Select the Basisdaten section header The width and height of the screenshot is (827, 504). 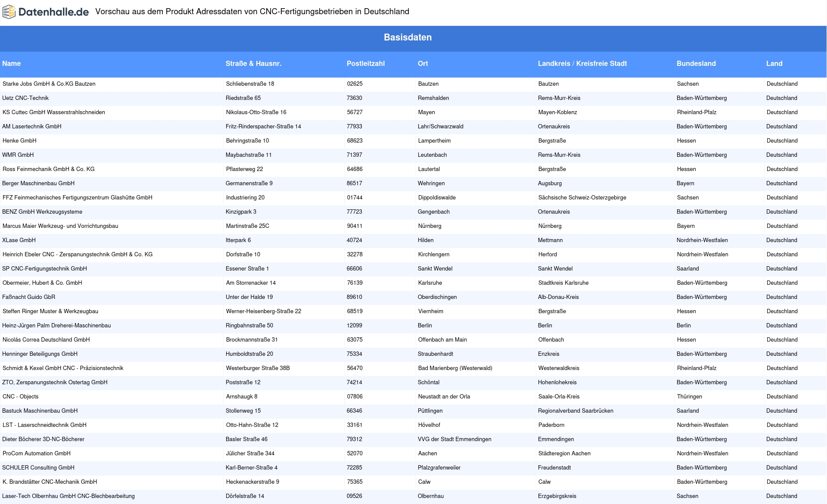pos(407,37)
